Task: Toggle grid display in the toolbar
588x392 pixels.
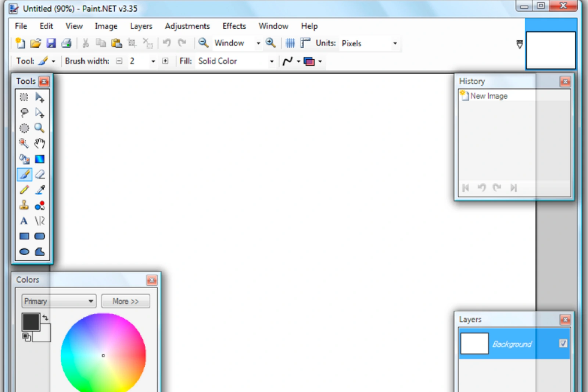Action: pyautogui.click(x=290, y=43)
